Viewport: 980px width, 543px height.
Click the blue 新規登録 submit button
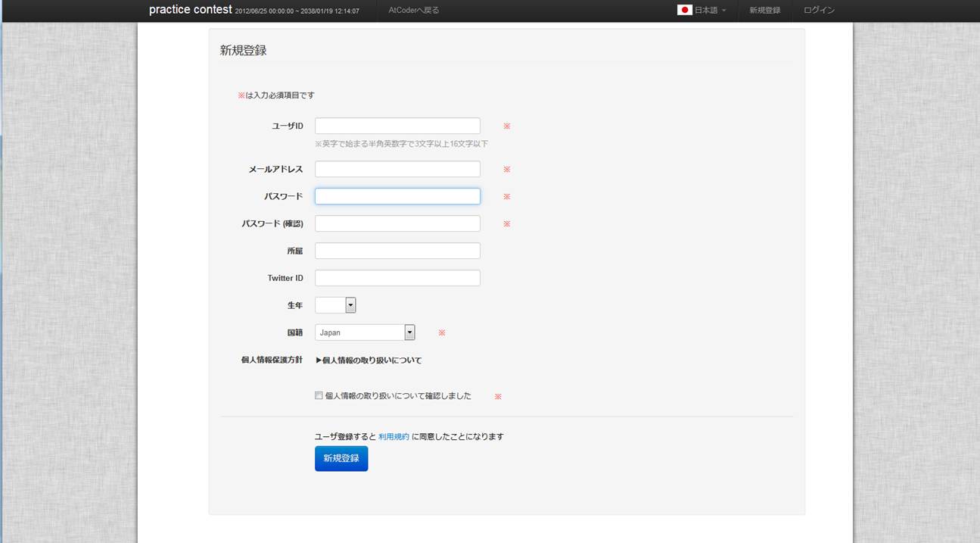tap(341, 458)
